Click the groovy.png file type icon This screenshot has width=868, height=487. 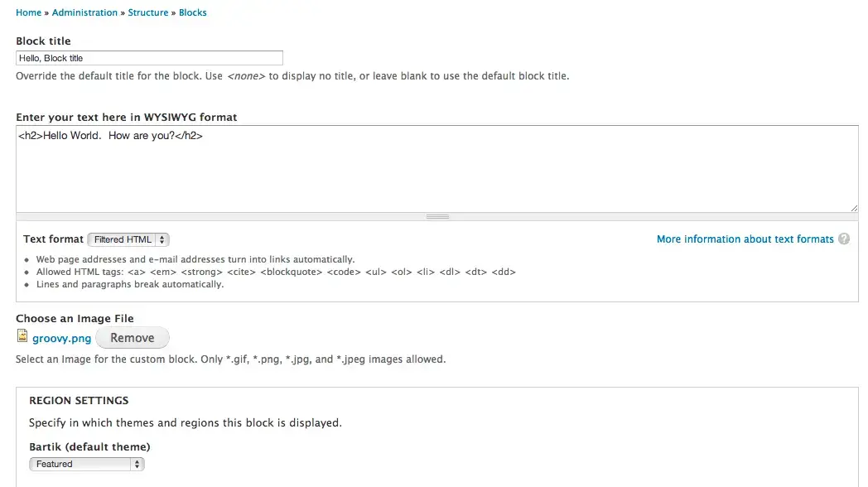[x=22, y=337]
